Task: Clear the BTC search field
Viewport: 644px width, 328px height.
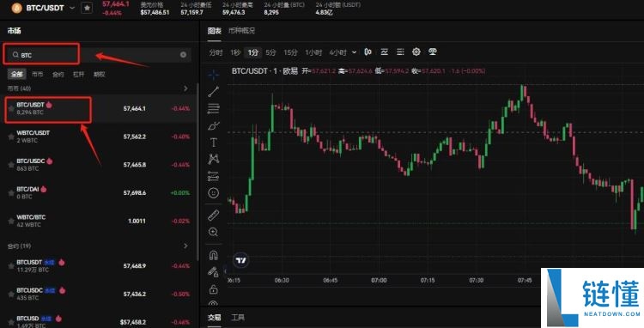Action: tap(183, 55)
